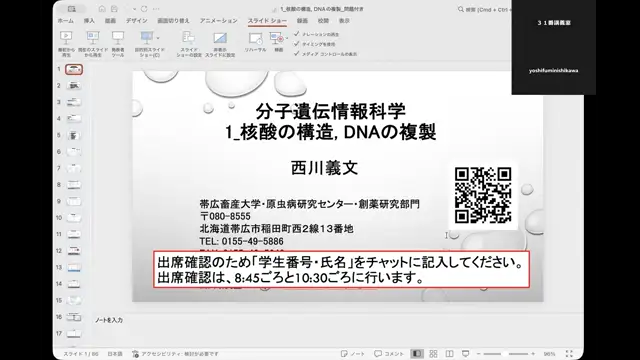The height and width of the screenshot is (360, 640).
Task: Click the red-bordered attendance notice text box
Action: point(342,269)
